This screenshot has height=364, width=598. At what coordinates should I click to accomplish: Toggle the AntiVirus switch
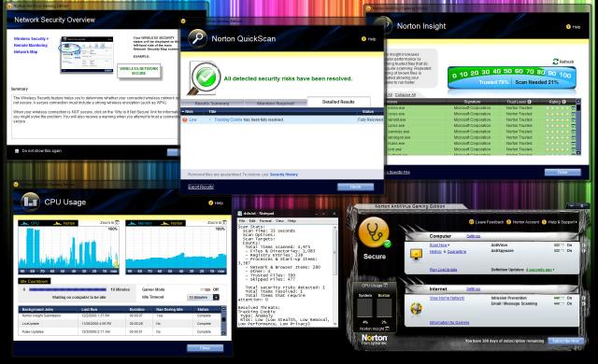tap(559, 245)
